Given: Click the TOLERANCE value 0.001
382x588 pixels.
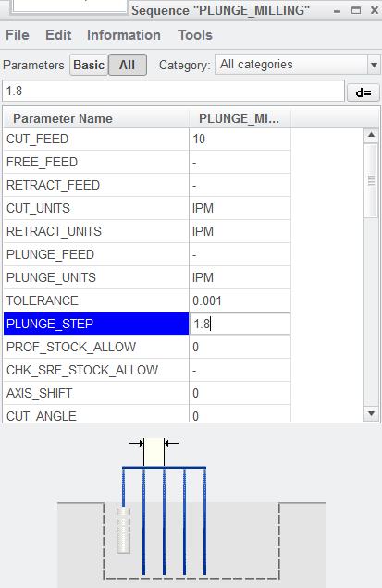Looking at the screenshot, I should (240, 300).
